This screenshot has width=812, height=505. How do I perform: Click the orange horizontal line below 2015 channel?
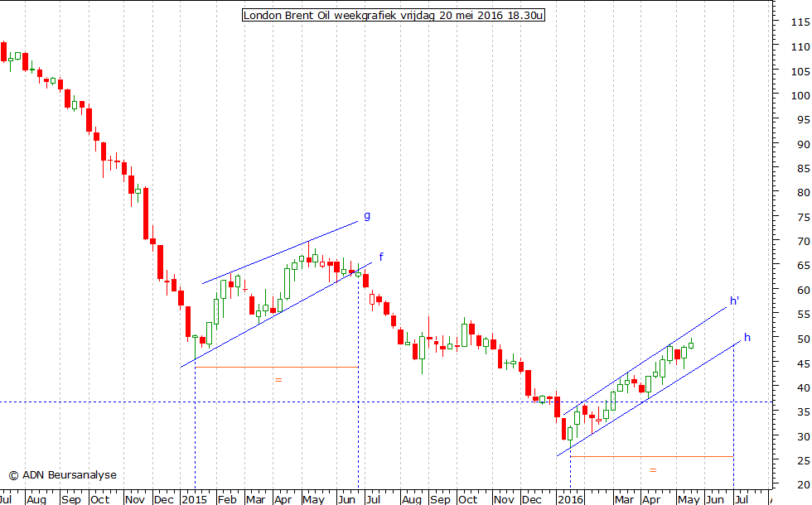point(277,368)
